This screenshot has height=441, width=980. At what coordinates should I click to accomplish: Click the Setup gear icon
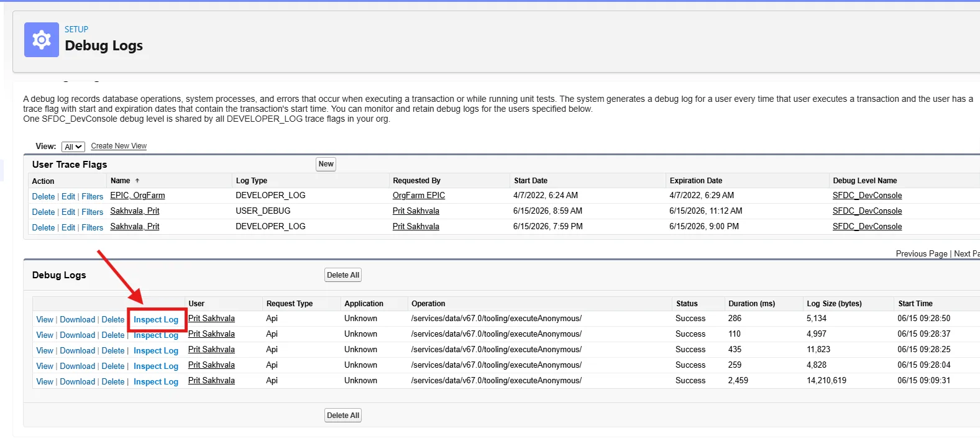[x=42, y=40]
